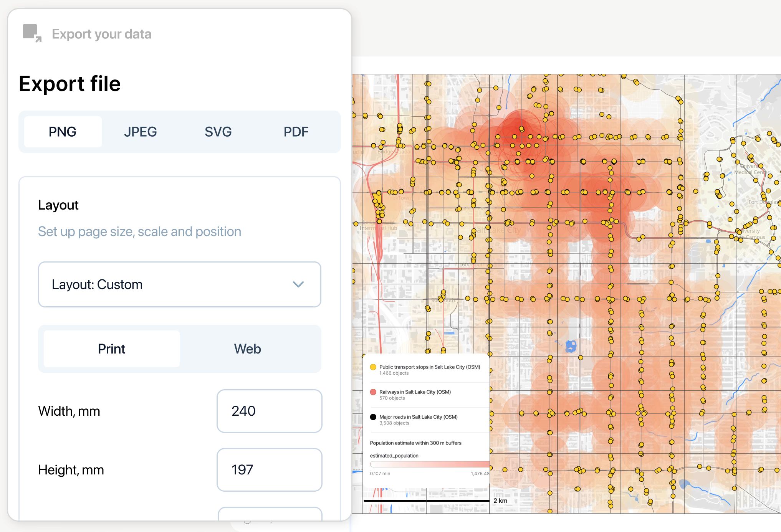Screen dimensions: 781x532
Task: Click the 2 km scale bar label
Action: (500, 501)
